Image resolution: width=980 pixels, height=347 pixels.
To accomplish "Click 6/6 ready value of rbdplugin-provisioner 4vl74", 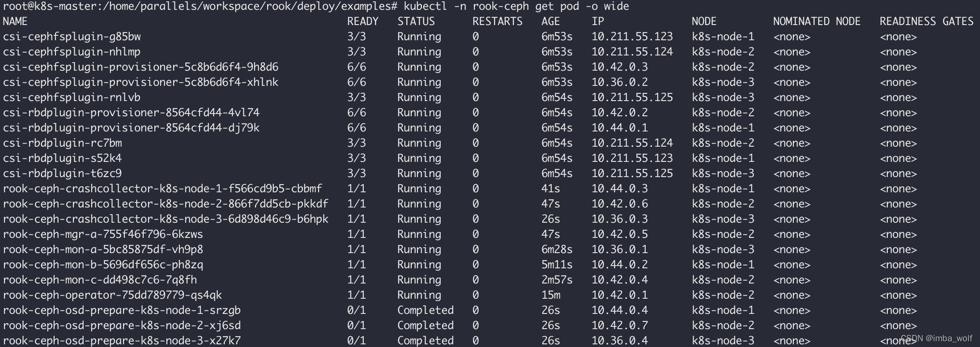I will point(357,113).
